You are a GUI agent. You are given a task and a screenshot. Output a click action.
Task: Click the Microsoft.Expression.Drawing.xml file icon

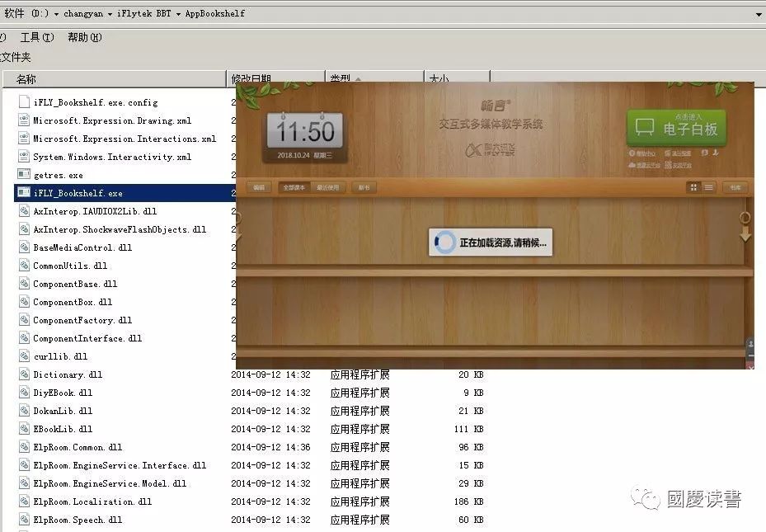tap(24, 120)
